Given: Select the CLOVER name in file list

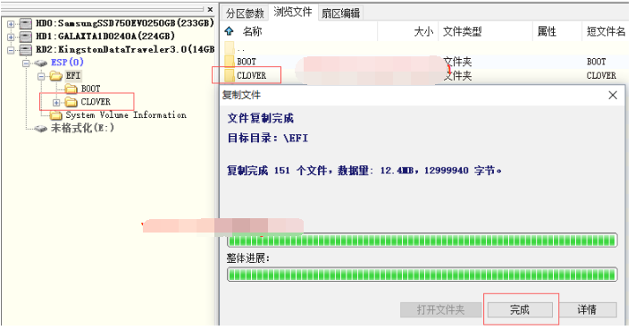Looking at the screenshot, I should click(x=251, y=76).
